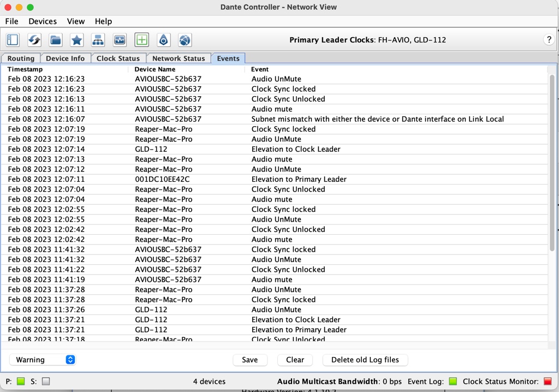The image size is (559, 392).
Task: Click the green Event Log status indicator
Action: (453, 381)
